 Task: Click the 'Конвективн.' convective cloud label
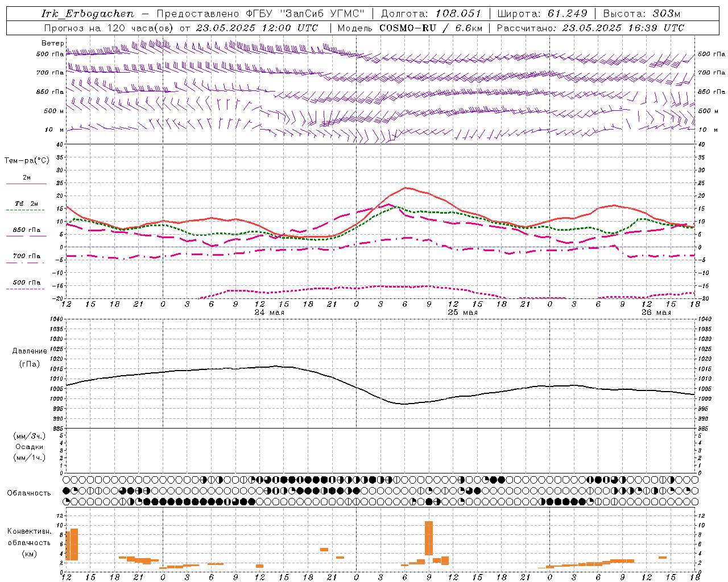coord(30,531)
